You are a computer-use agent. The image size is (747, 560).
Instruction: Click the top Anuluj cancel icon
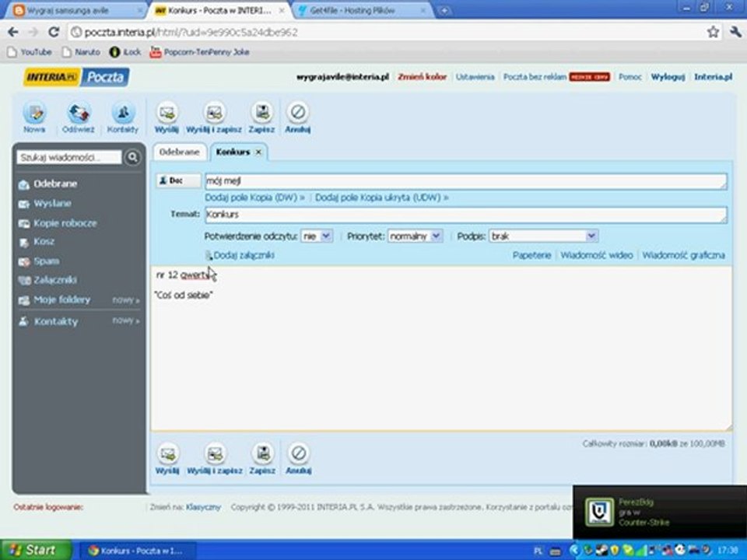(x=298, y=113)
